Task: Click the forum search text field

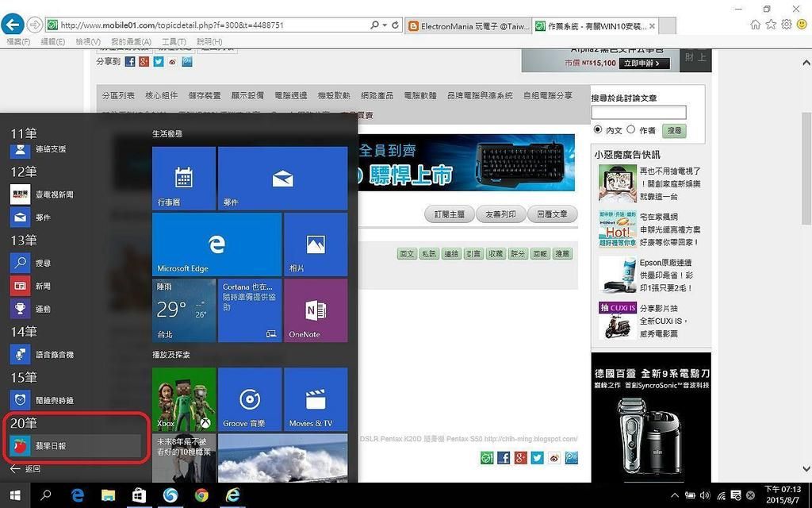Action: (638, 113)
